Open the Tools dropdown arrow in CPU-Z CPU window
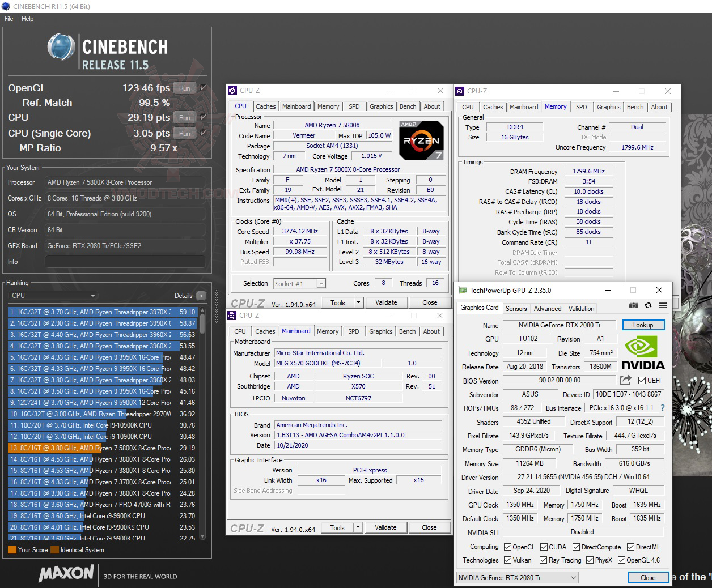This screenshot has width=712, height=588. [358, 302]
